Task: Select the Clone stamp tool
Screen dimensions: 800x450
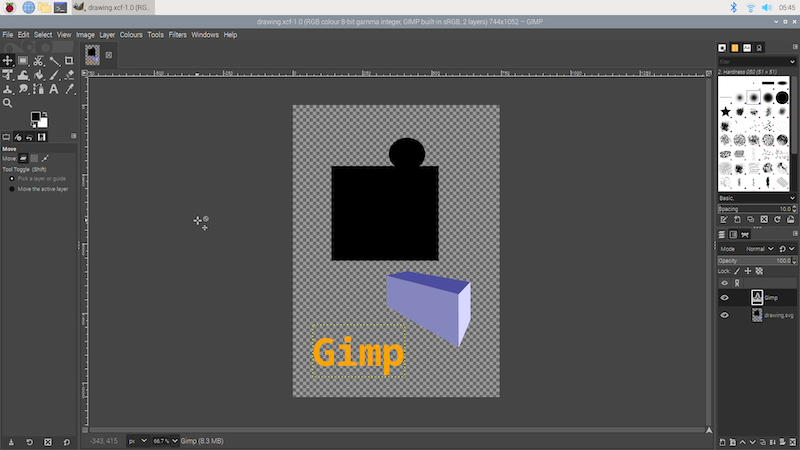Action: [8, 89]
